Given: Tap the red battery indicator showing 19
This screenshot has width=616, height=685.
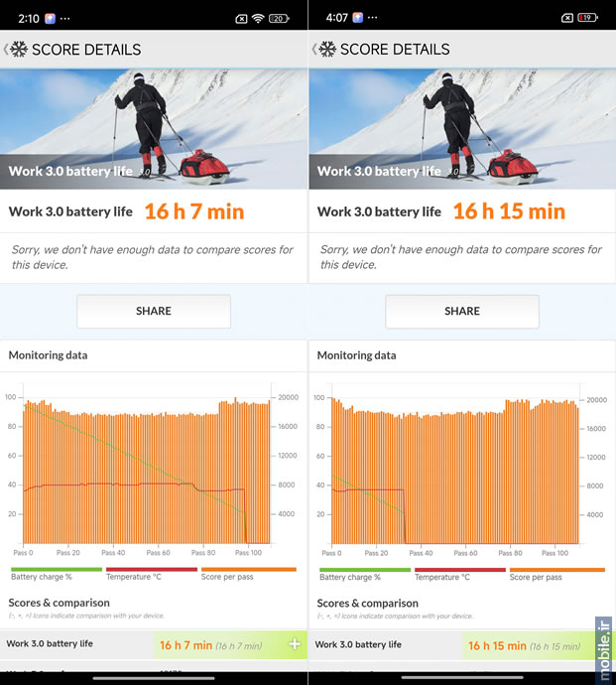Looking at the screenshot, I should (x=587, y=18).
